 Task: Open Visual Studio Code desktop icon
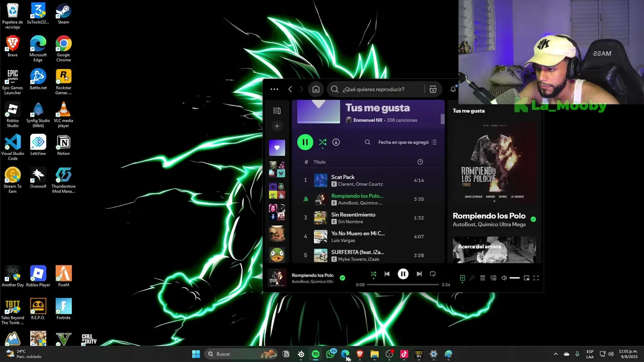click(x=13, y=147)
